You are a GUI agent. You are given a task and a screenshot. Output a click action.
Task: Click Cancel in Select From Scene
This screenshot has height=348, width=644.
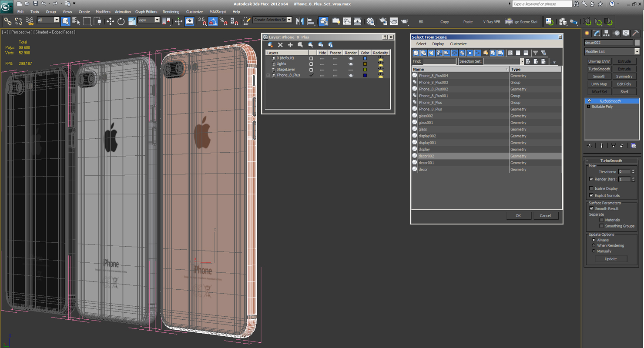[x=546, y=216]
